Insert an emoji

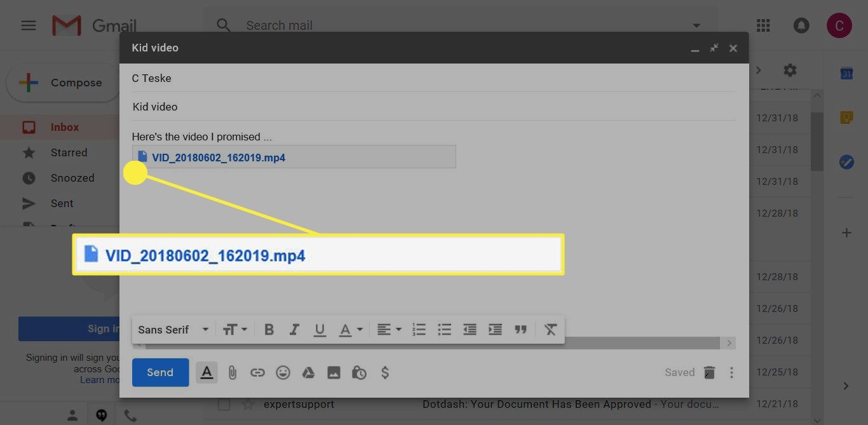tap(283, 373)
